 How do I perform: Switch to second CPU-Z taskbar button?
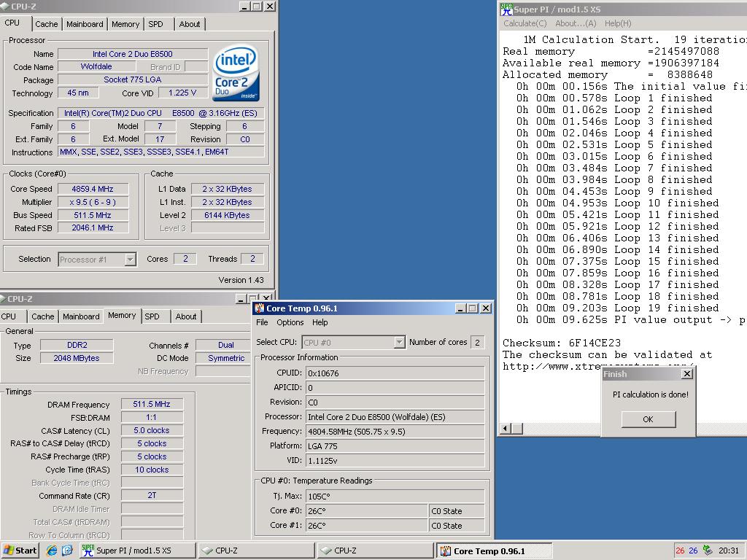(x=376, y=551)
